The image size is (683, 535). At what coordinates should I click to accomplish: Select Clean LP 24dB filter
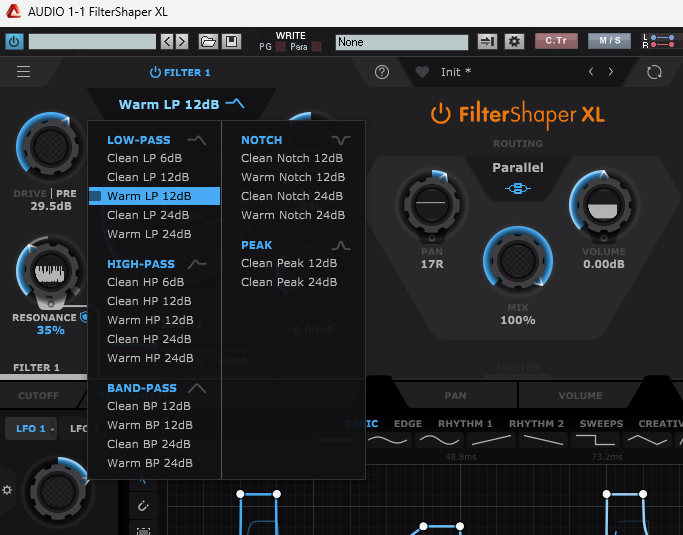(x=148, y=215)
